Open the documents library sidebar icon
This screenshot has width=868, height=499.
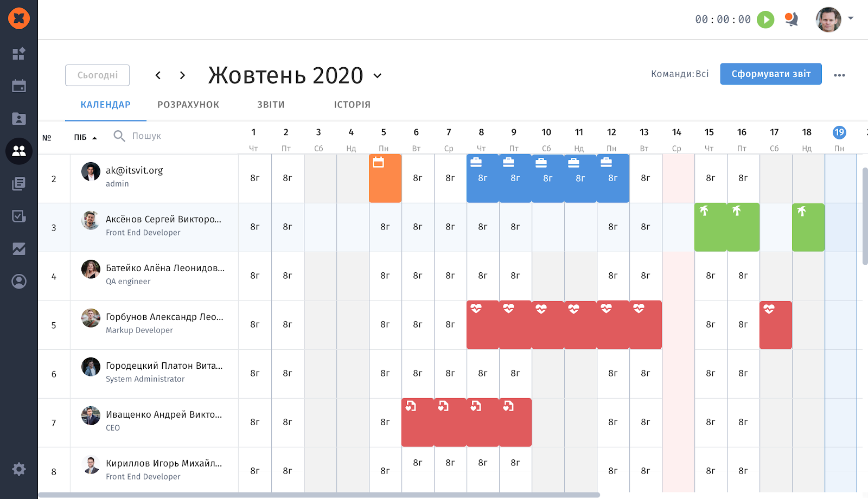pyautogui.click(x=19, y=183)
